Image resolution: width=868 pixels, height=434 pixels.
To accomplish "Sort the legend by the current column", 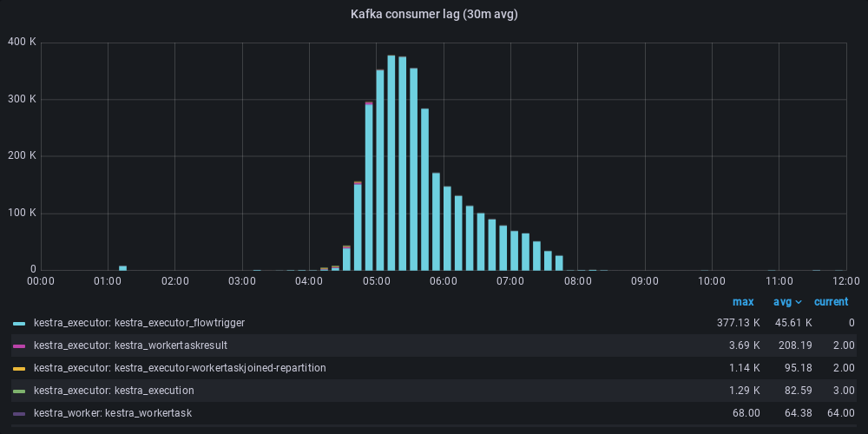I will pos(831,302).
